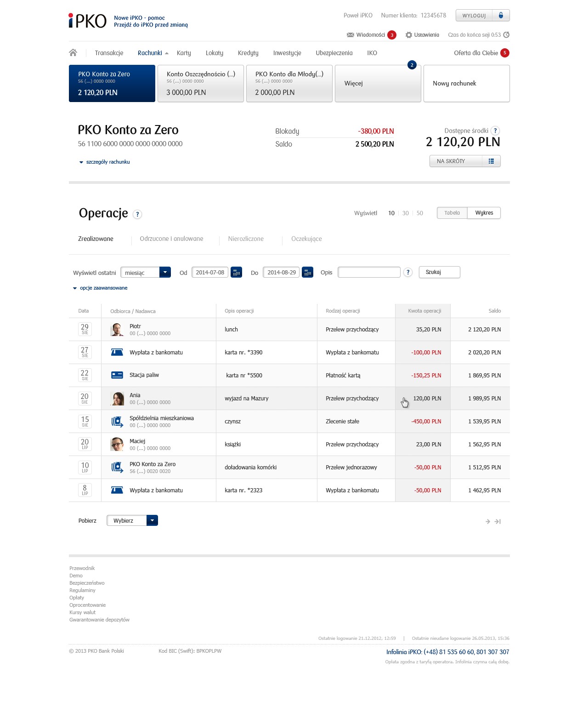Screen dimensions: 588x707
Task: Click the red 3 messages badge
Action: pos(392,35)
